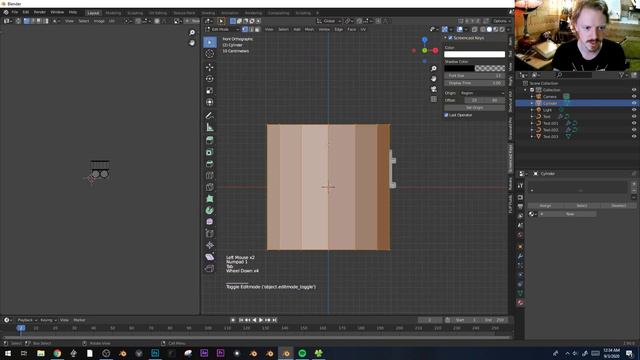Pick the Extrude Region tool
The image size is (640, 360).
tap(209, 140)
